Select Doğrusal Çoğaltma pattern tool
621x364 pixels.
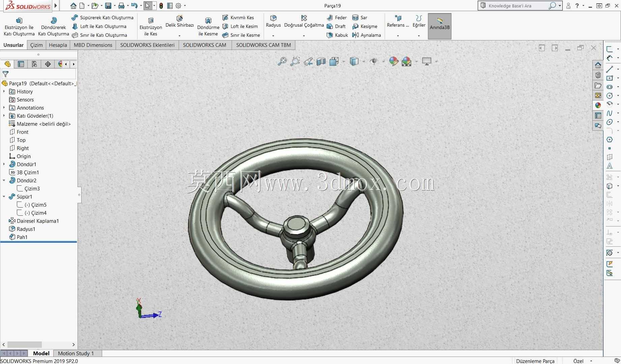click(x=304, y=22)
